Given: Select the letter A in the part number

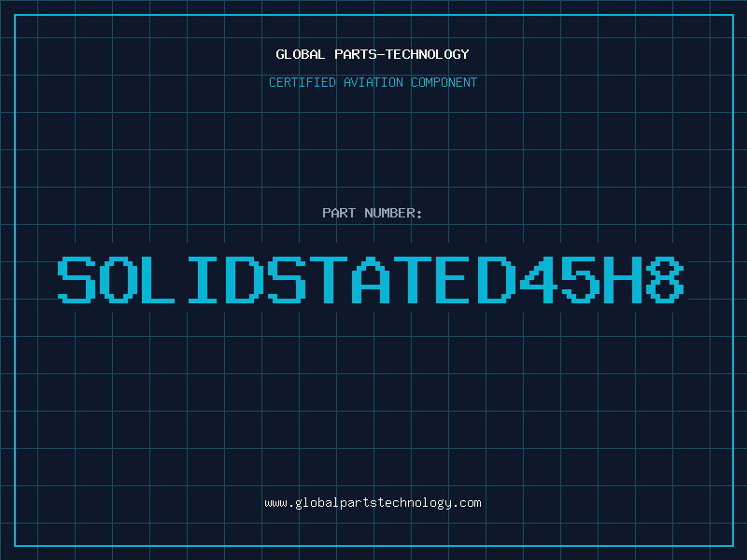Looking at the screenshot, I should click(373, 280).
